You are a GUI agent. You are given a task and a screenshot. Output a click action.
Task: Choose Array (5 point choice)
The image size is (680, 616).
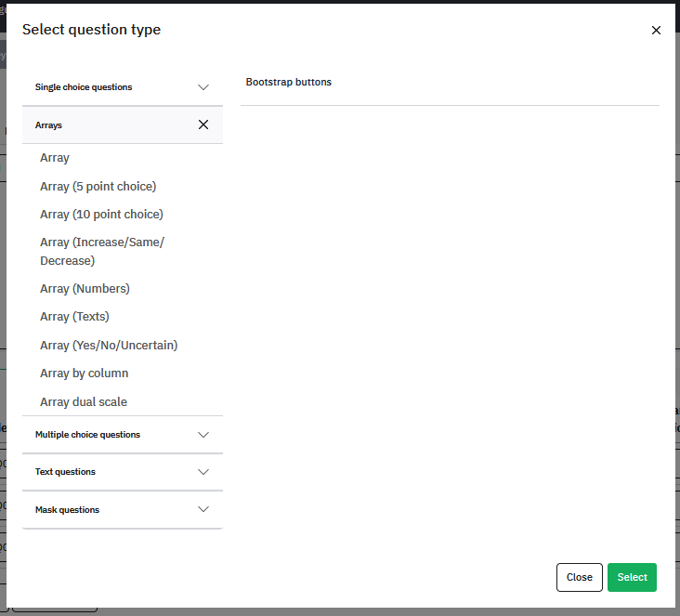click(x=98, y=187)
